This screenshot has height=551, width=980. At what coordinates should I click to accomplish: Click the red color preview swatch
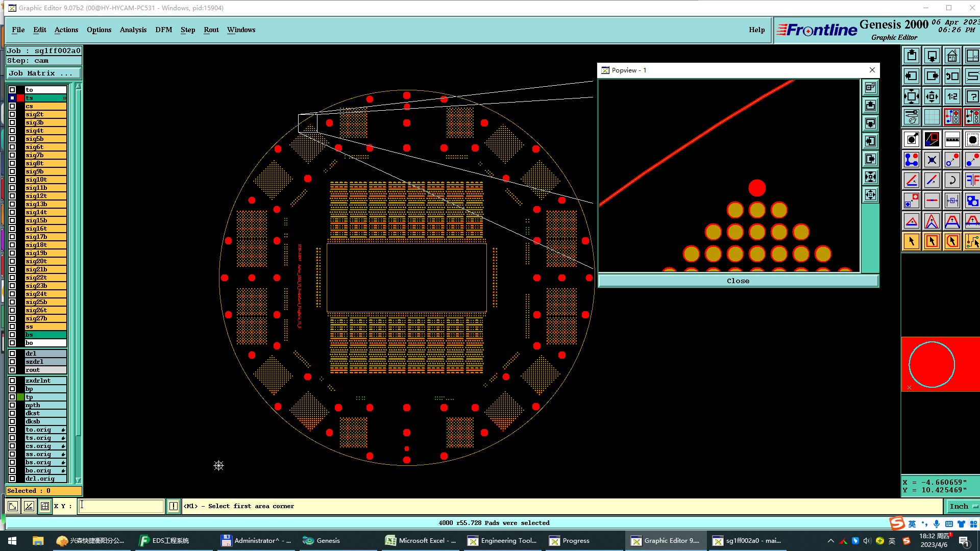(939, 364)
